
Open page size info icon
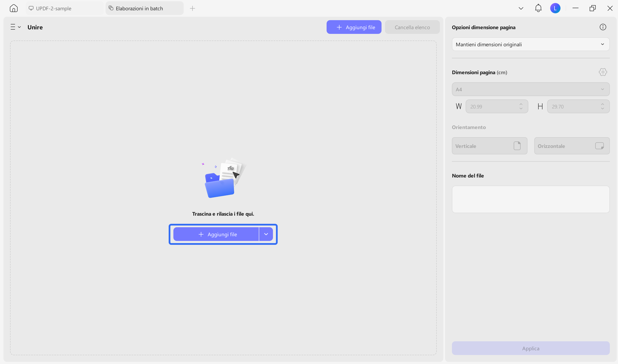[x=603, y=27]
